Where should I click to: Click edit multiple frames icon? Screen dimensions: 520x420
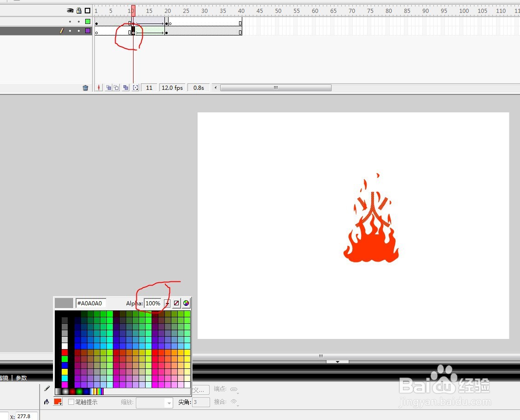126,88
